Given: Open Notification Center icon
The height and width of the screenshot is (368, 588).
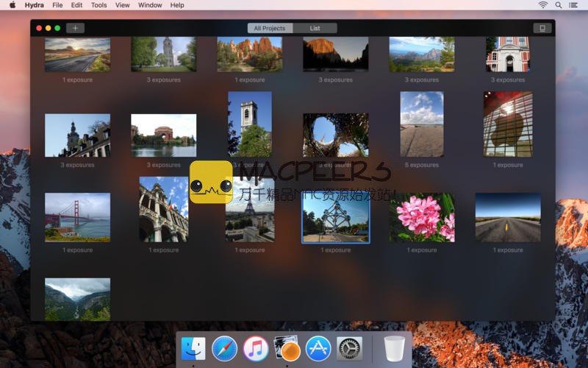Looking at the screenshot, I should pyautogui.click(x=573, y=5).
